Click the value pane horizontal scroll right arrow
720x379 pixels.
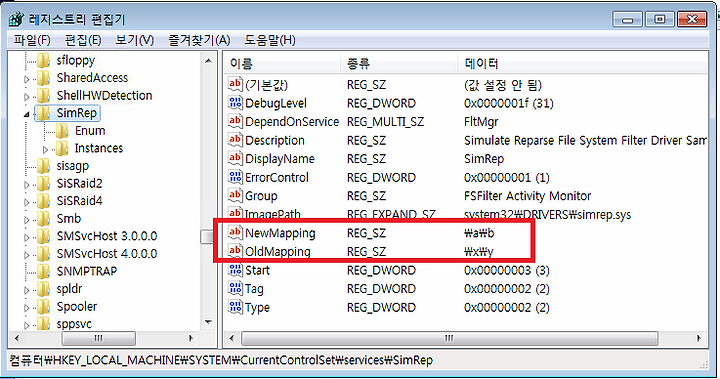(699, 339)
